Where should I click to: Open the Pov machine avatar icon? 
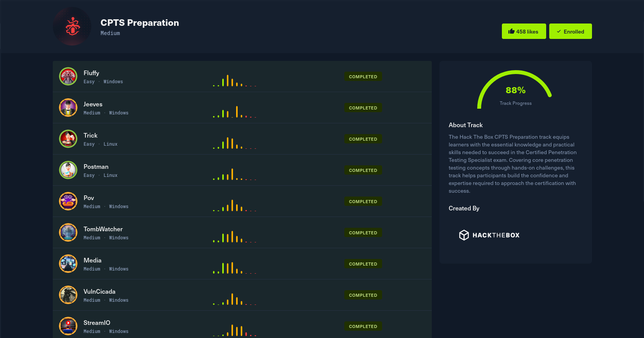click(68, 201)
